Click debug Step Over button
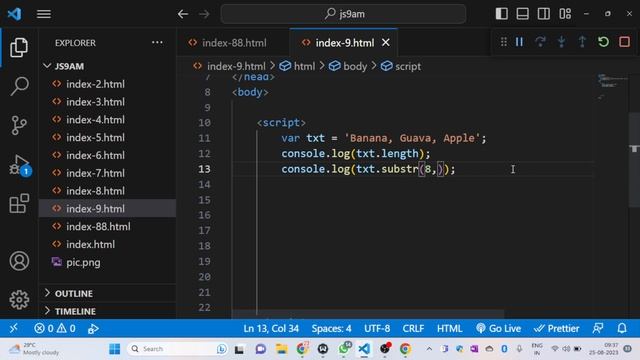The height and width of the screenshot is (360, 640). 540,42
